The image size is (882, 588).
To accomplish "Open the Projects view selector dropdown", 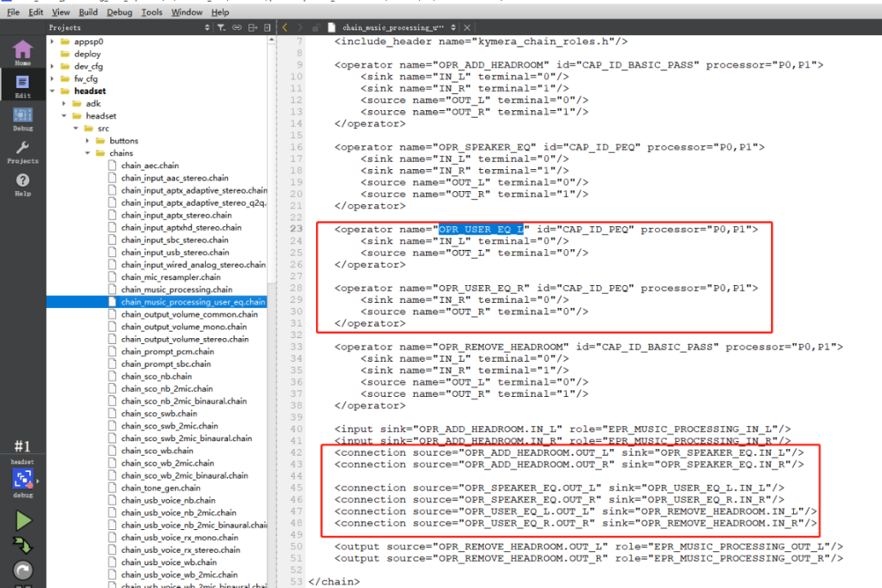I will 207,28.
